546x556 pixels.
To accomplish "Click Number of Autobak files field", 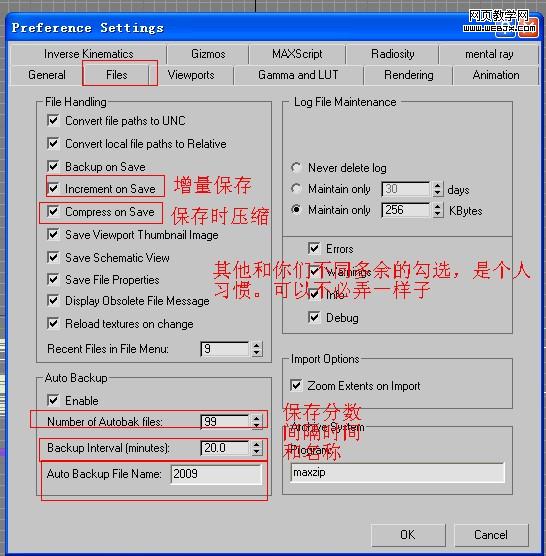I will tap(225, 422).
